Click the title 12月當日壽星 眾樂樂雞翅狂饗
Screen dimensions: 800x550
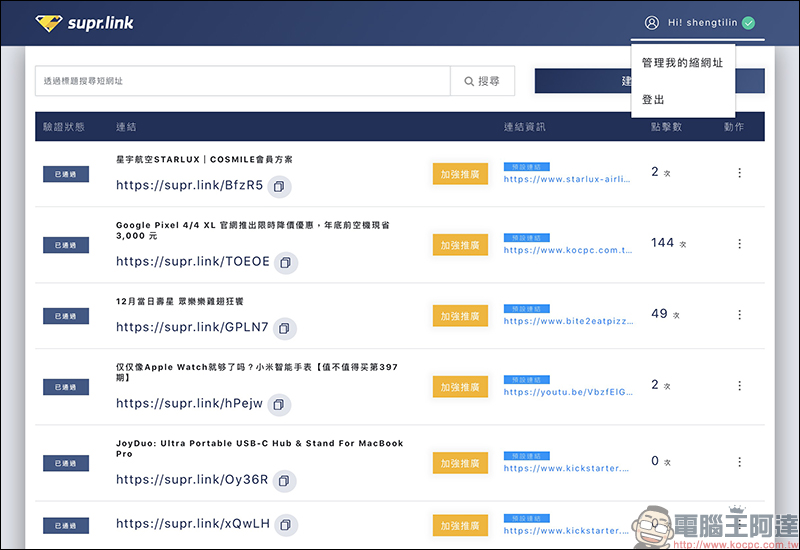(x=180, y=301)
